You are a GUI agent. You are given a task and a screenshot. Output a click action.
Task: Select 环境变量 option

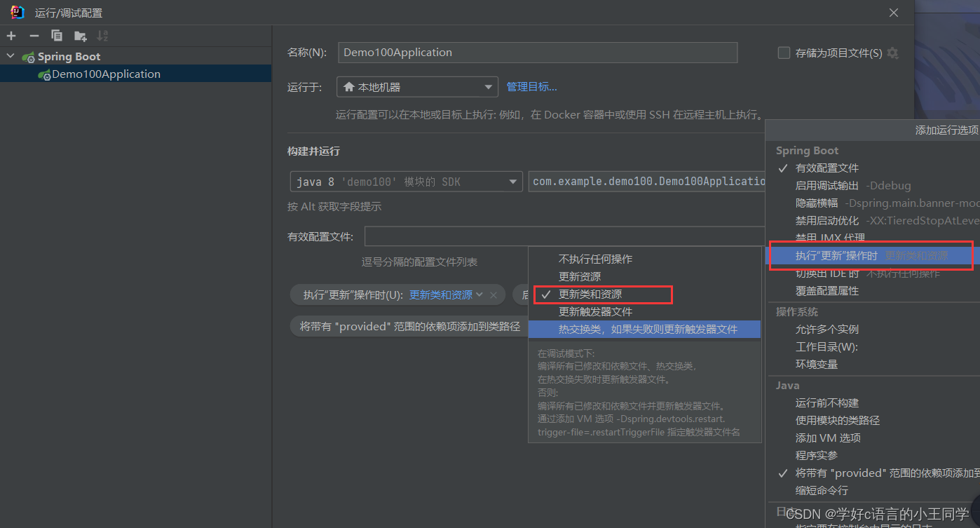[x=874, y=365]
